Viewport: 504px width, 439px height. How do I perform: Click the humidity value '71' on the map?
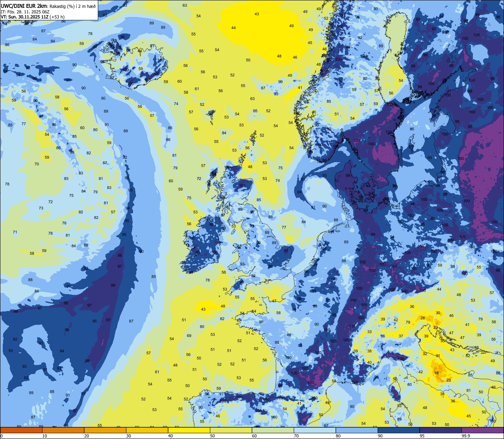click(15, 232)
